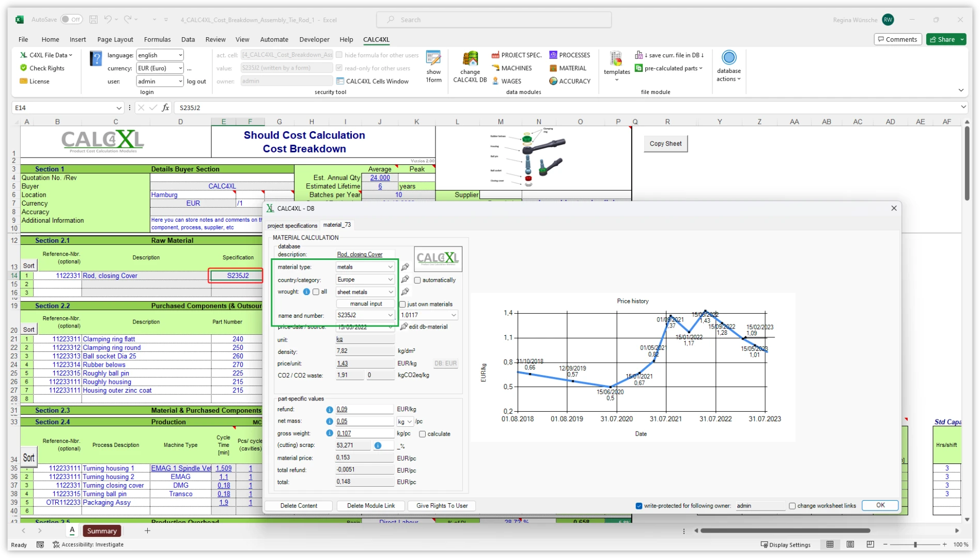
Task: Select the Summary sheet tab
Action: tap(102, 531)
